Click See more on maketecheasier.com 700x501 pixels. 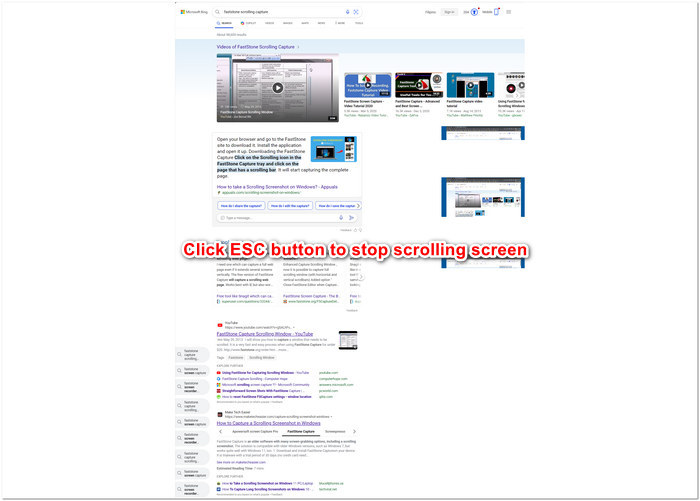(x=241, y=462)
